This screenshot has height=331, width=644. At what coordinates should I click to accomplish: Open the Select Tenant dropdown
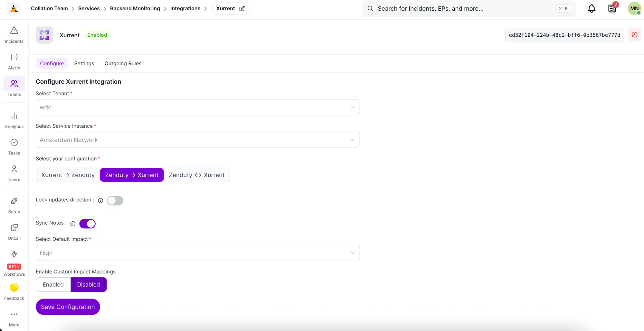pos(198,107)
